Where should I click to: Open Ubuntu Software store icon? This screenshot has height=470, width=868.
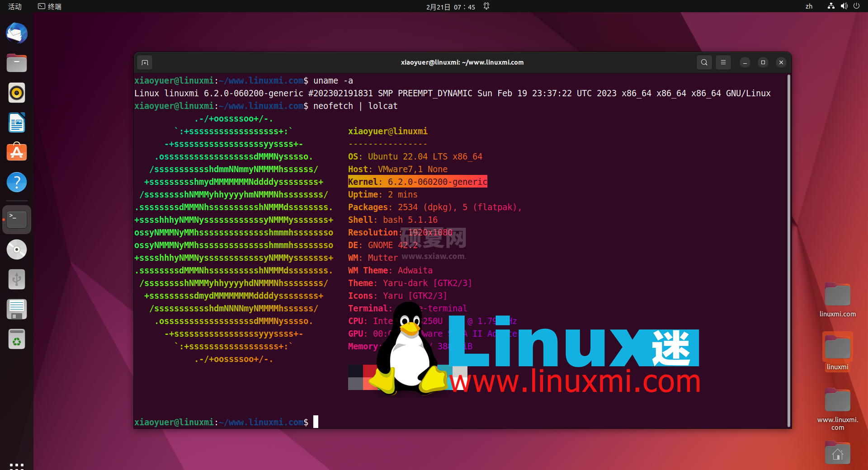click(x=17, y=153)
